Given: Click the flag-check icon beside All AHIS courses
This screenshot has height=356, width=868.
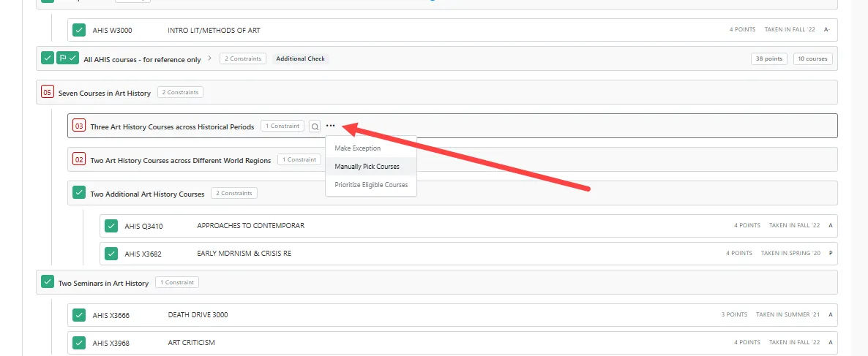Looking at the screenshot, I should 67,58.
